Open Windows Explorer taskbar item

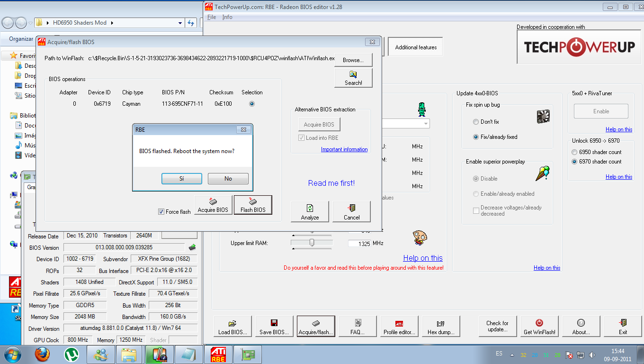click(129, 355)
